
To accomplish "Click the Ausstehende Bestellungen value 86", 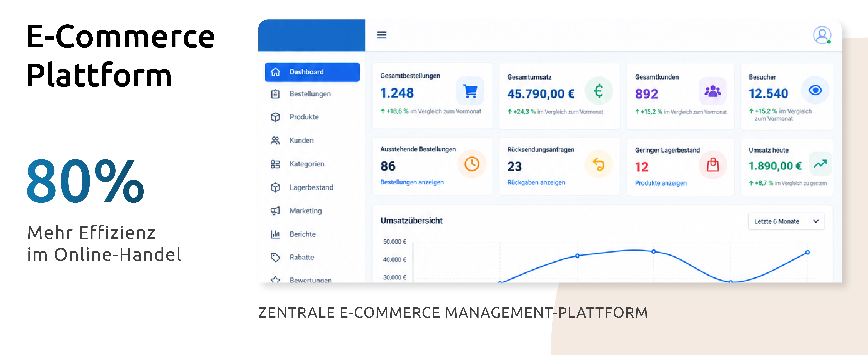I will point(388,166).
